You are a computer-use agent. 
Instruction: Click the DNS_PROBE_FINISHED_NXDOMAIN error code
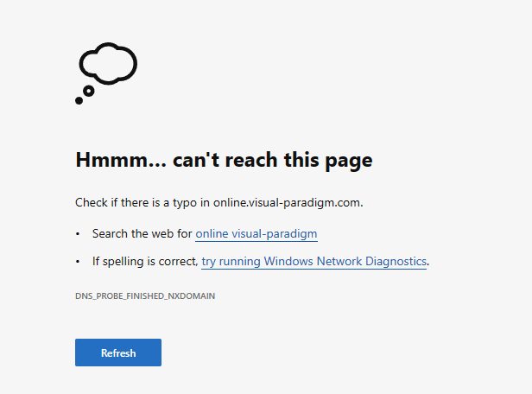(x=145, y=295)
